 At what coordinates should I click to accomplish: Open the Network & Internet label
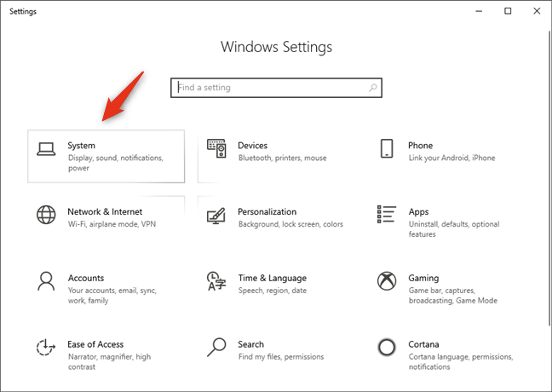tap(105, 211)
